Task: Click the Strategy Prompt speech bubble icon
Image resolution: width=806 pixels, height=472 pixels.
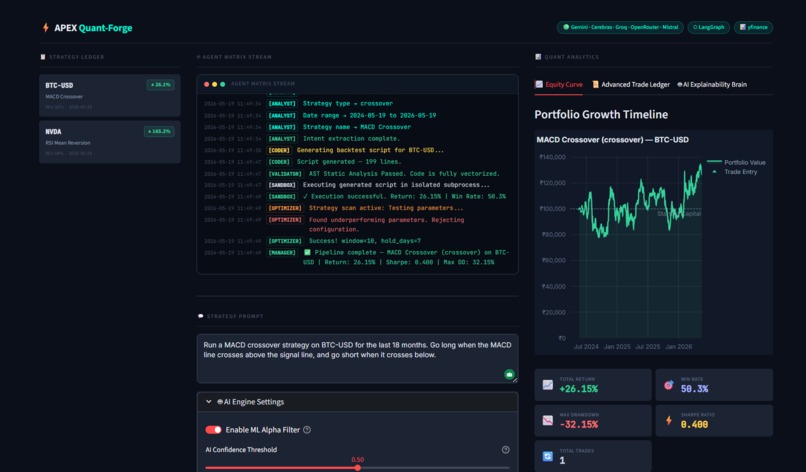Action: pos(200,316)
